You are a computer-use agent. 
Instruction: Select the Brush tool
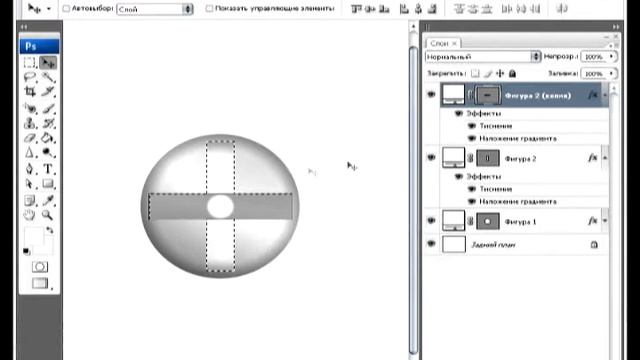point(48,109)
